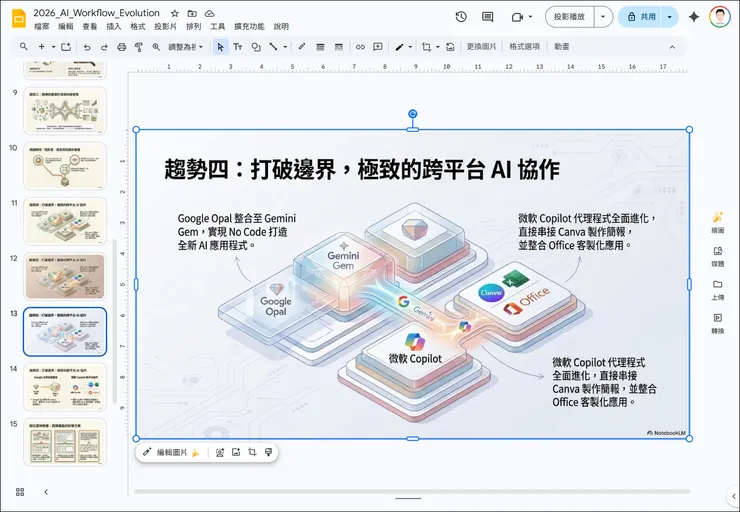Open the zoom level 調整為 dropdown
The image size is (740, 512).
185,47
